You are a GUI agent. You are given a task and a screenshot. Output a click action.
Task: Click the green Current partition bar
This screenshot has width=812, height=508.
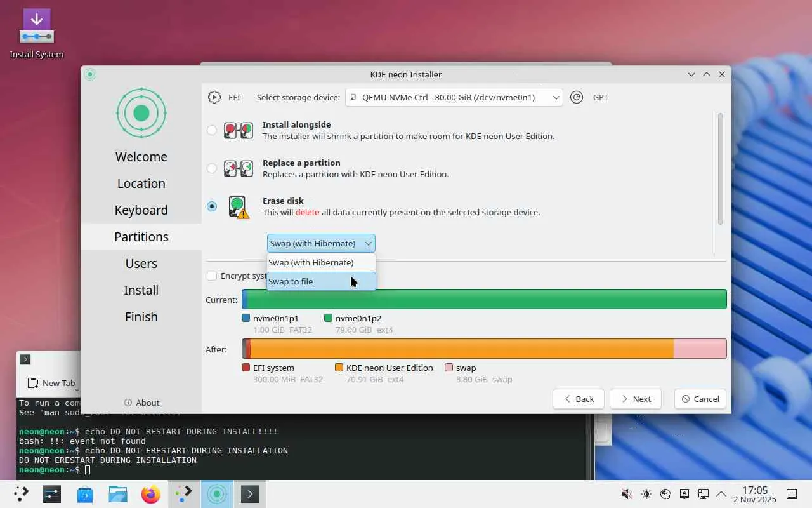pos(487,299)
